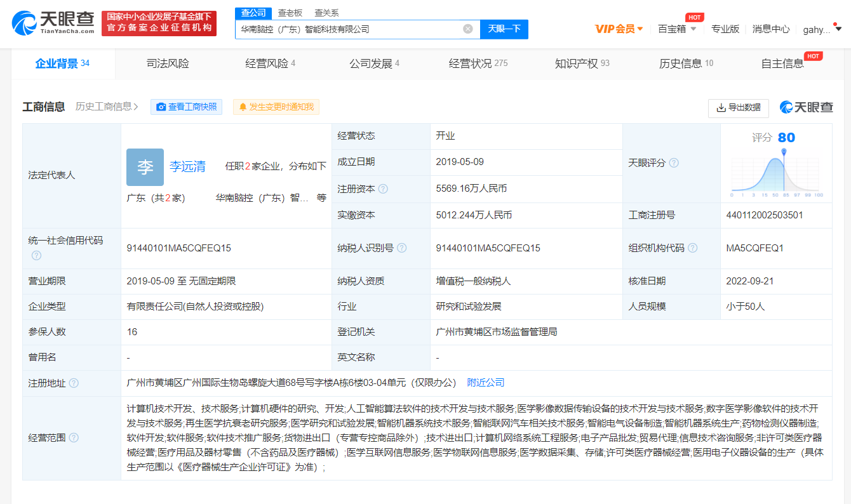Open 消息中心 in header
This screenshot has width=851, height=504.
tap(771, 29)
